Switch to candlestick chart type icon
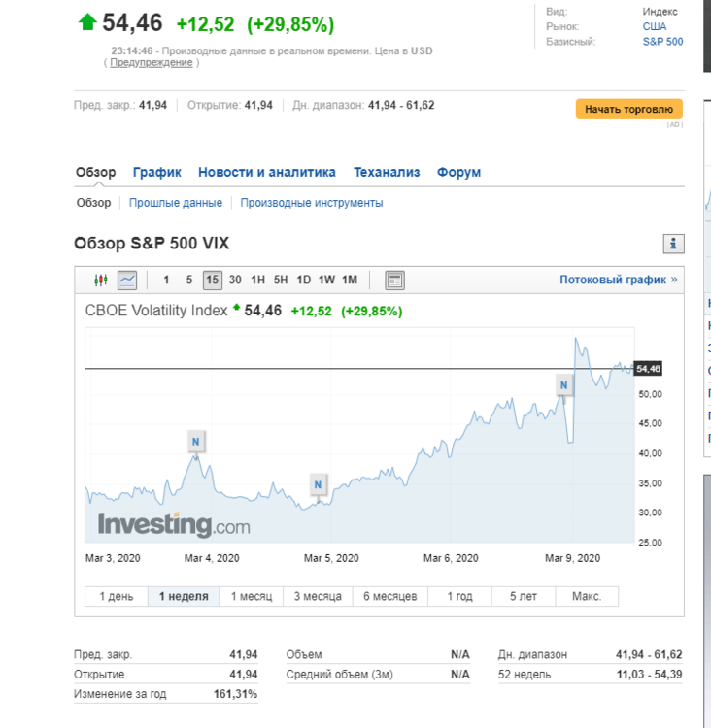 pos(101,280)
